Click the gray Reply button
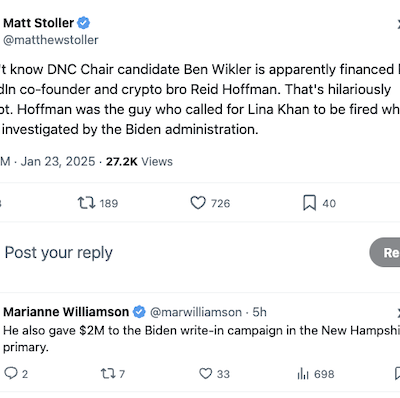 coord(385,252)
